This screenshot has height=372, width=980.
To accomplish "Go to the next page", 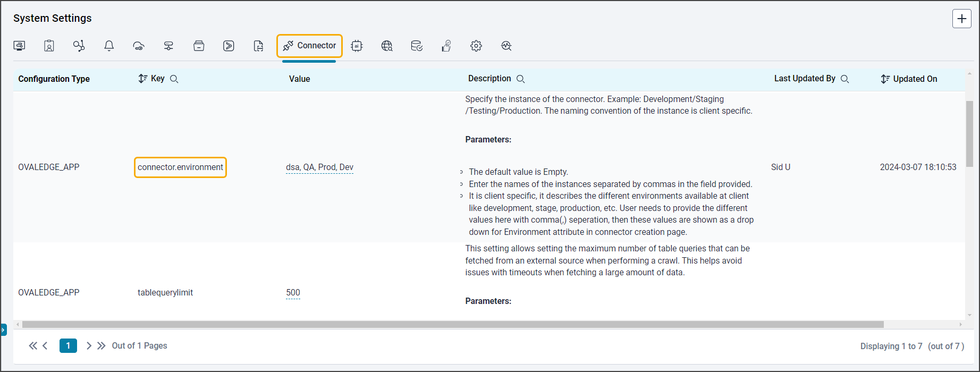I will (89, 346).
